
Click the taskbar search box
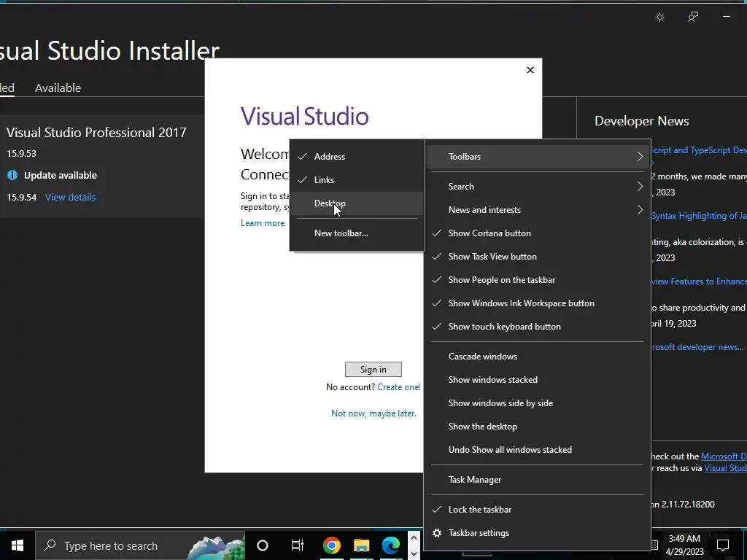140,545
